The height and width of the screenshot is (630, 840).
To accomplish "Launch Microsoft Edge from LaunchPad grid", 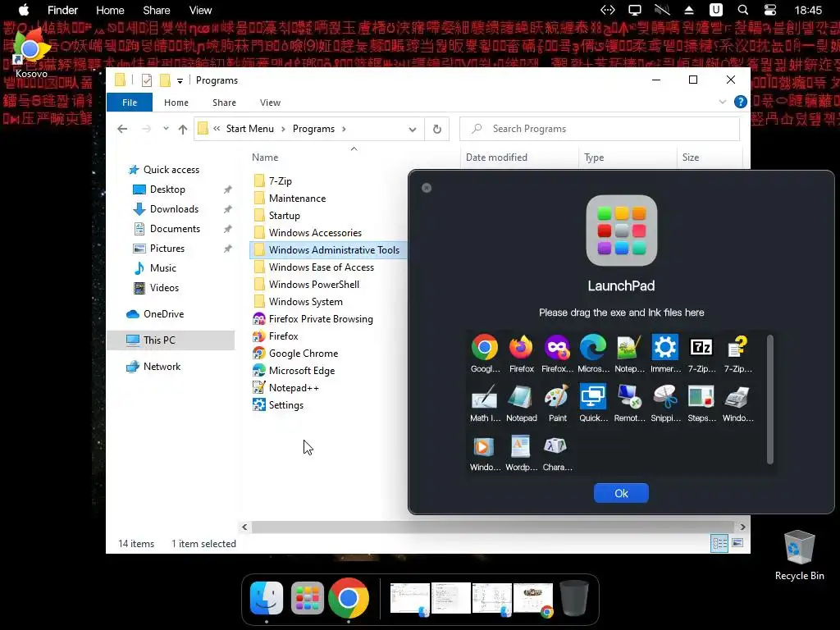I will point(593,348).
